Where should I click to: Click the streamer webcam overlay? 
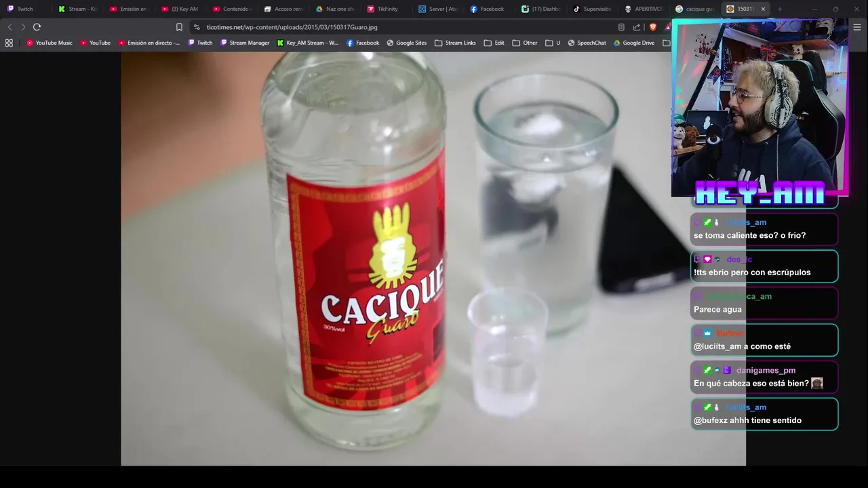pos(760,108)
